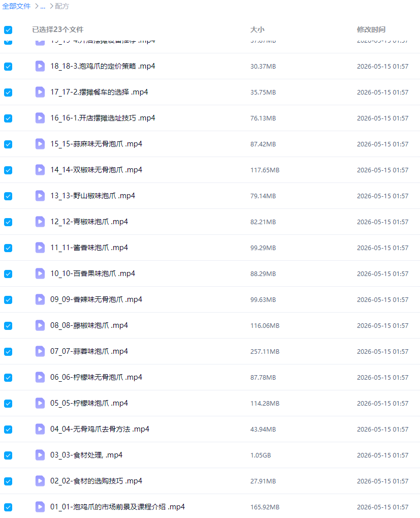420x518 pixels.
Task: Uncheck checkbox for 10_10-百香果味泡爪
Action: point(8,274)
